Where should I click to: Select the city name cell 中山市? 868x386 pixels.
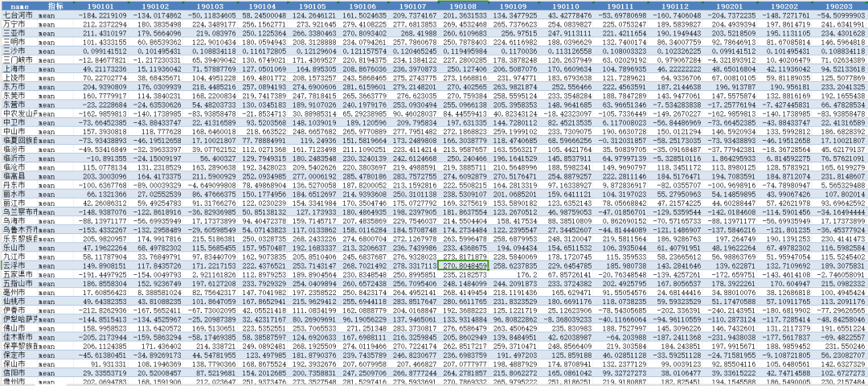(x=19, y=132)
